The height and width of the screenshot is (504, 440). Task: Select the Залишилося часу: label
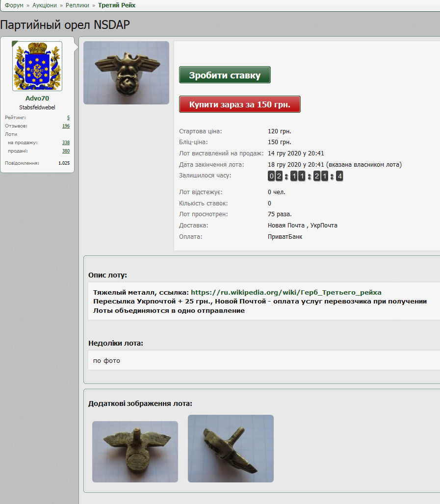(205, 176)
